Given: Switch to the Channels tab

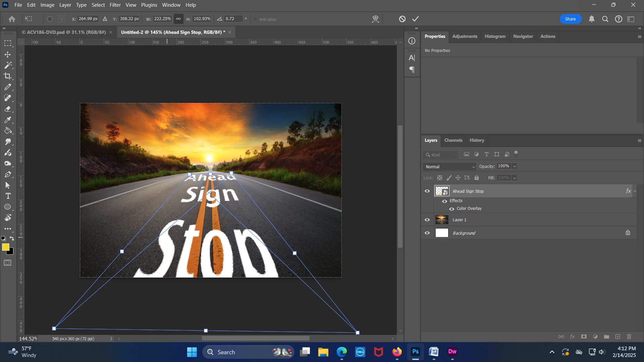Looking at the screenshot, I should pos(453,140).
